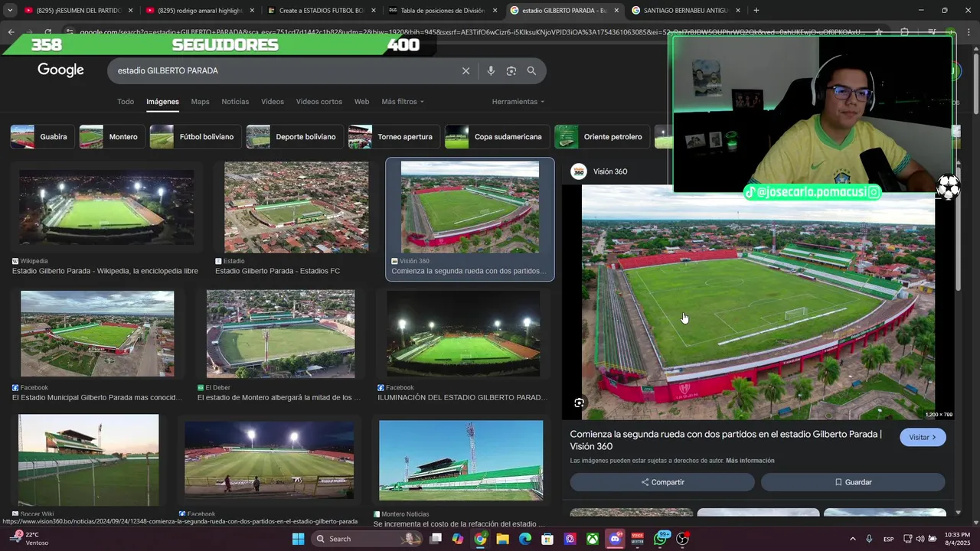Open Microsoft Edge from the taskbar
Viewport: 980px width, 551px height.
[525, 539]
